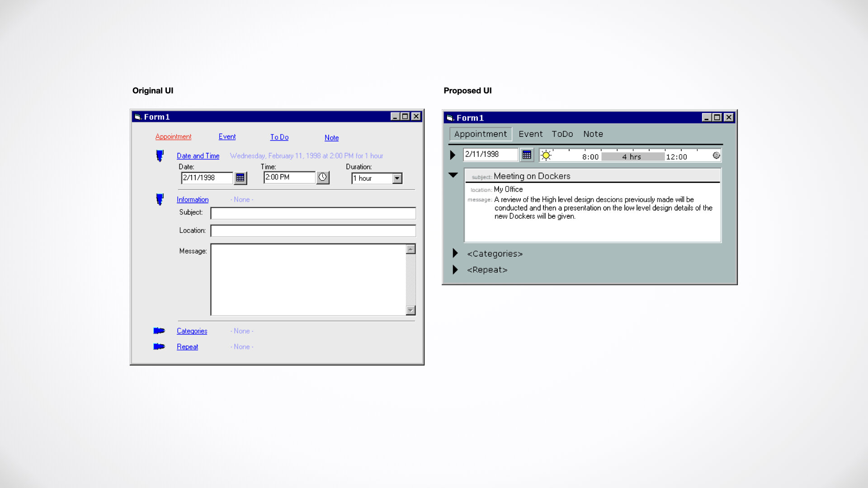Collapse Information section pin icon
868x488 pixels.
coord(160,199)
